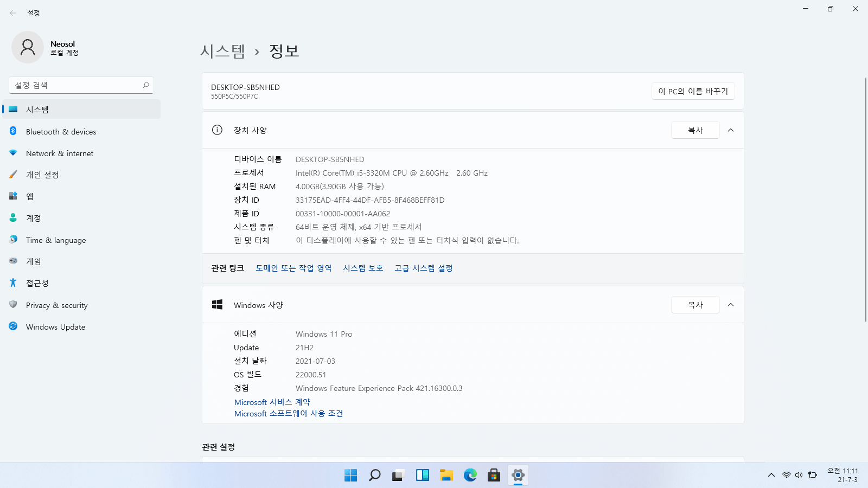Open Microsoft 소프트웨어 사용 조건 link
The height and width of the screenshot is (488, 868).
tap(289, 414)
